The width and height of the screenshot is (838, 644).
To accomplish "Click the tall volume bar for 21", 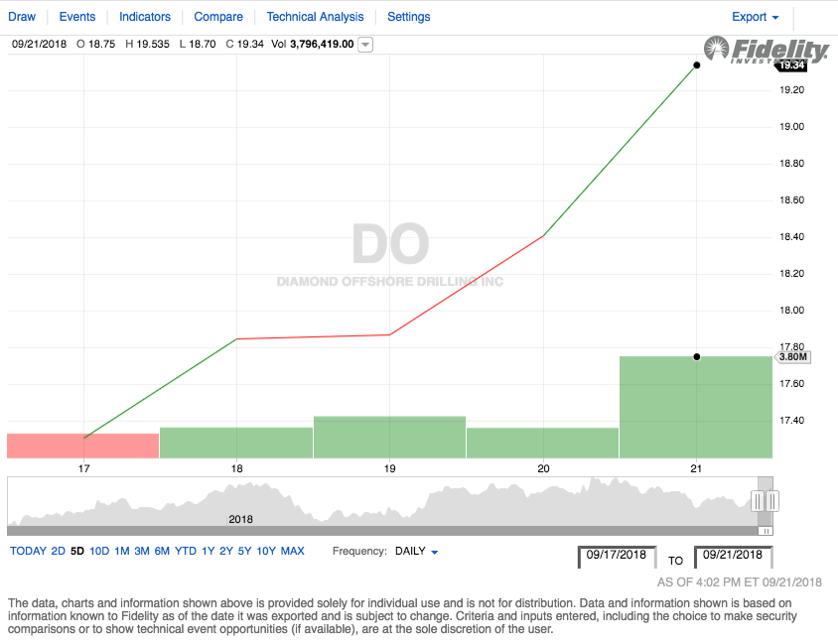I will pos(696,408).
